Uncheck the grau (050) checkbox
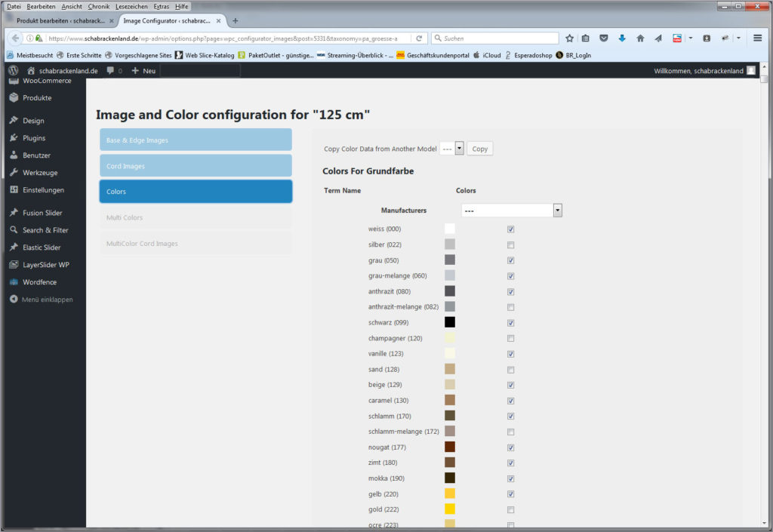 (x=511, y=260)
